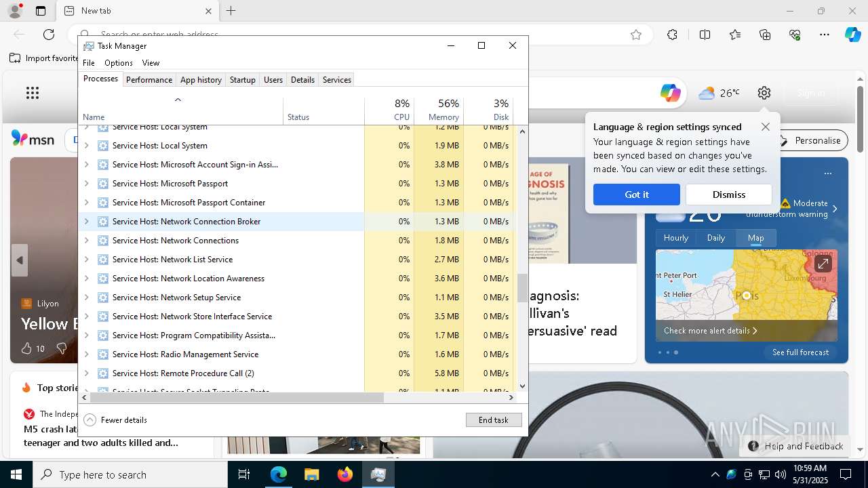Expand Service Host: Network Location Awareness
This screenshot has height=488, width=868.
(x=86, y=279)
